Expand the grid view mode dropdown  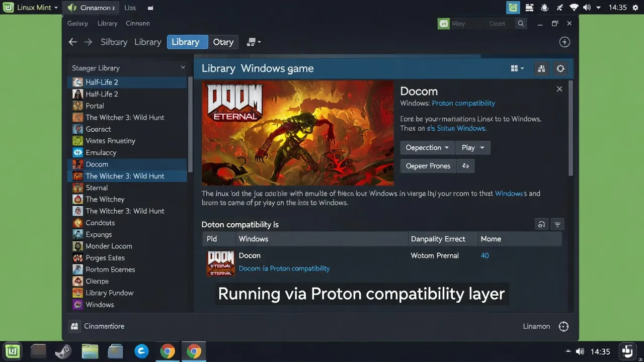click(517, 68)
